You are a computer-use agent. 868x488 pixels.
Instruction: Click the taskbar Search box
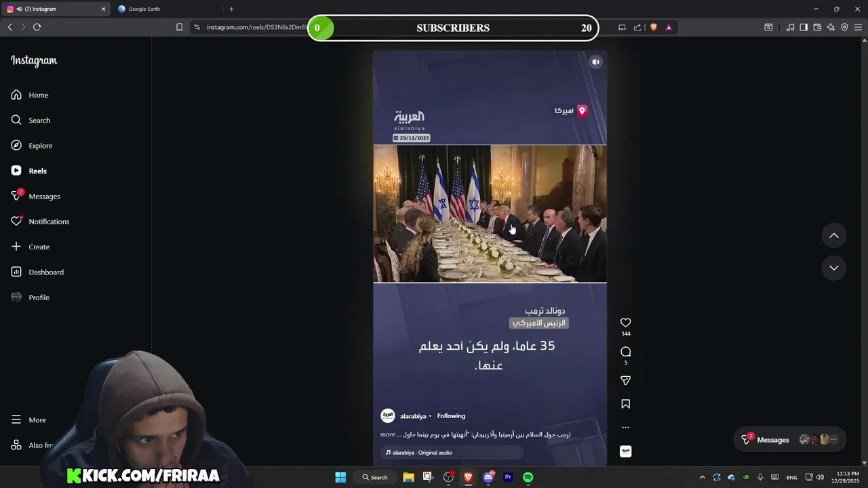click(x=375, y=477)
